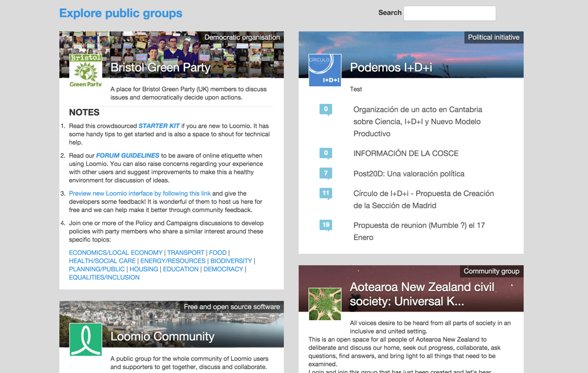
Task: Click the Test description under Podemos
Action: (x=356, y=90)
